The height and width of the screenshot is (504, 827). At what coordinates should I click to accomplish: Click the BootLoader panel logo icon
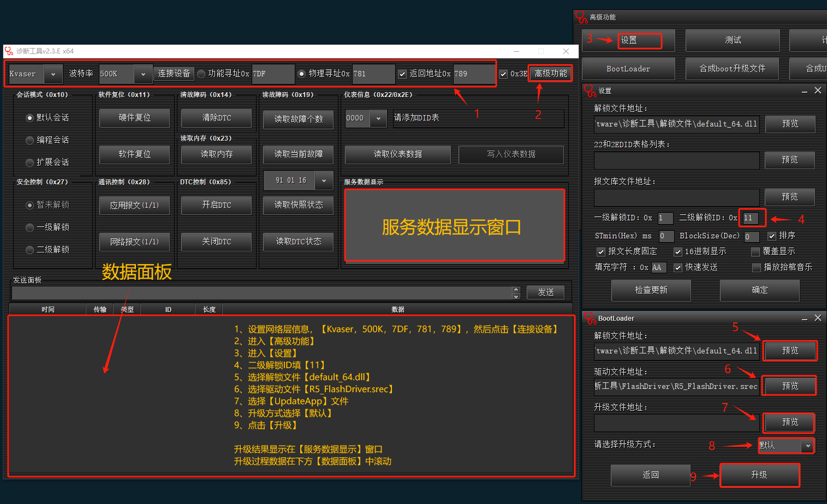point(590,318)
